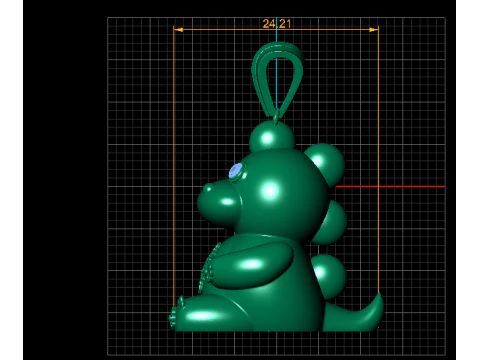
Task: Select the bottom back spike sphere
Action: pos(329,277)
